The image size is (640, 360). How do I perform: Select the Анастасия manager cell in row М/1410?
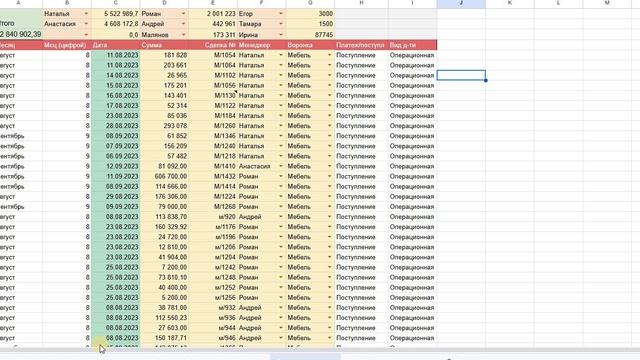click(262, 167)
